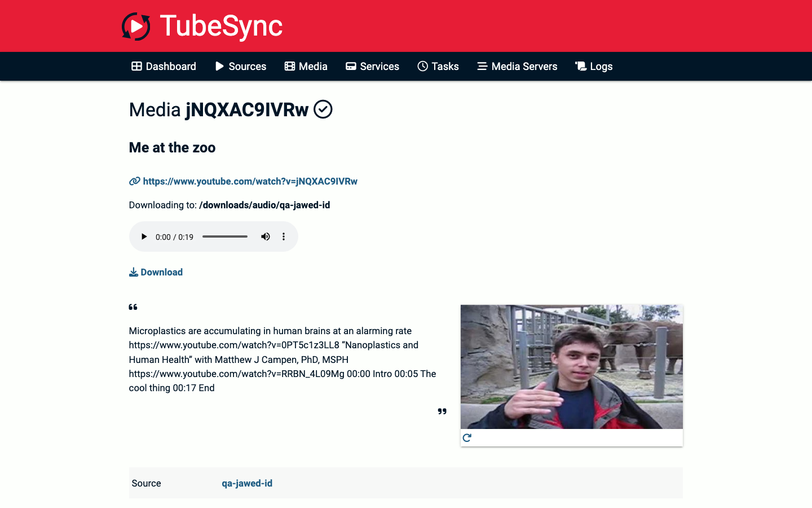Navigate to the Services page
812x508 pixels.
coord(372,67)
